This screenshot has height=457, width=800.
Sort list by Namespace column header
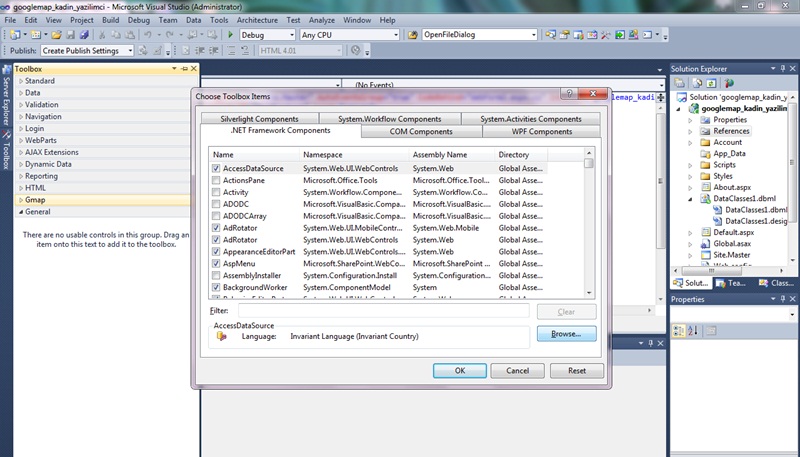[354, 155]
